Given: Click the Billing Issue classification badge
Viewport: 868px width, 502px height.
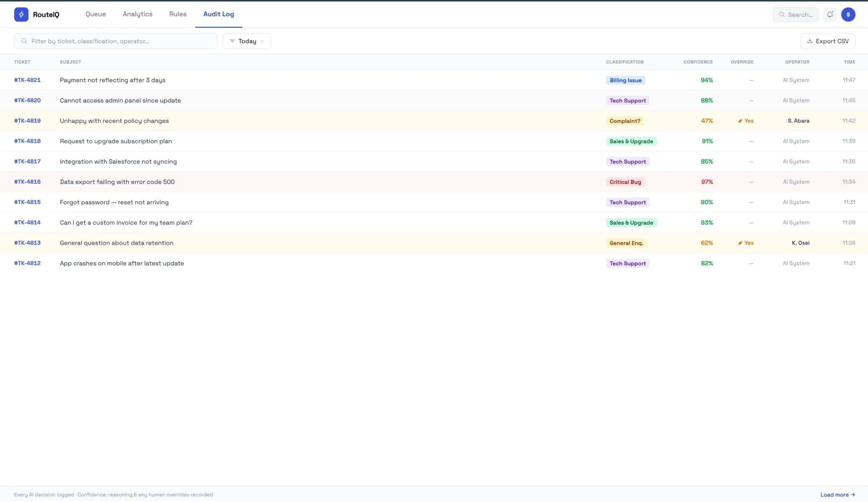Looking at the screenshot, I should pyautogui.click(x=625, y=80).
